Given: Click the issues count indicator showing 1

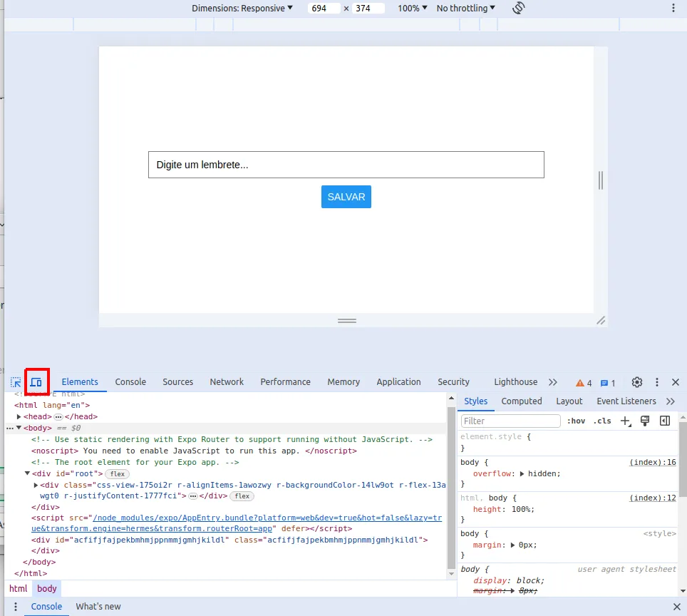Looking at the screenshot, I should coord(608,383).
